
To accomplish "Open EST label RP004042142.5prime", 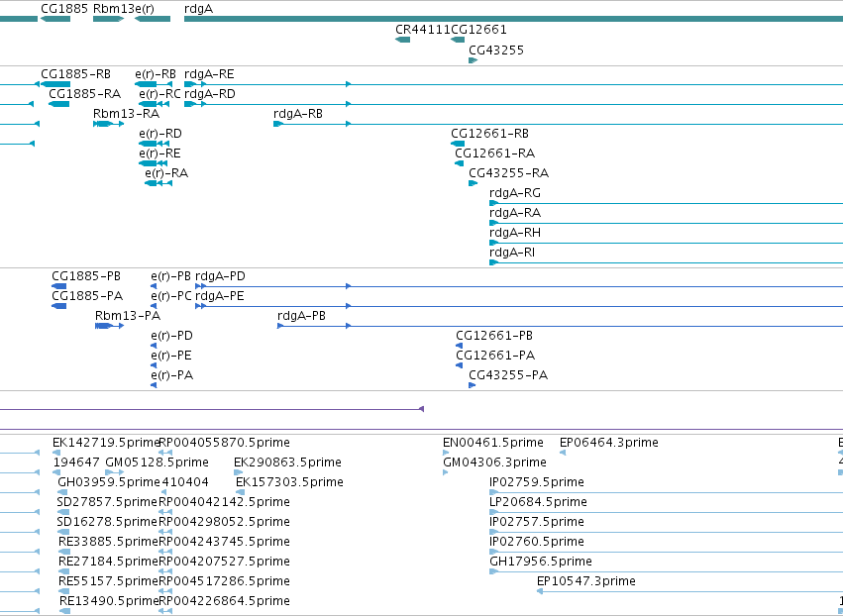I will coord(224,502).
